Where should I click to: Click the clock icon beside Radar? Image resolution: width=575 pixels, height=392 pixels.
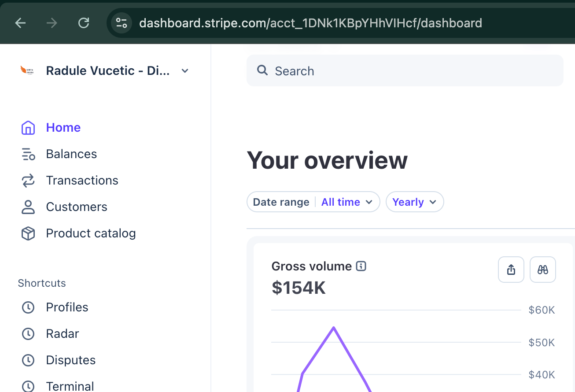point(28,334)
